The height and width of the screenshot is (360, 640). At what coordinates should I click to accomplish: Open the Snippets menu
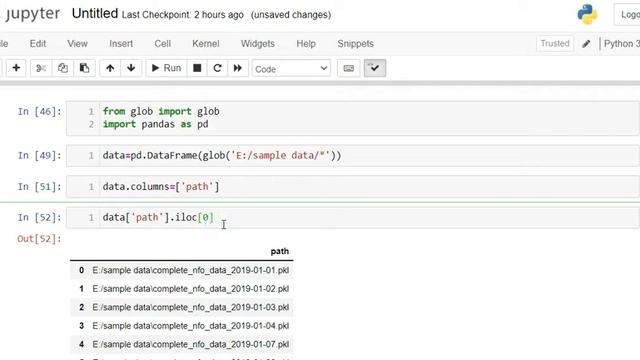point(356,44)
